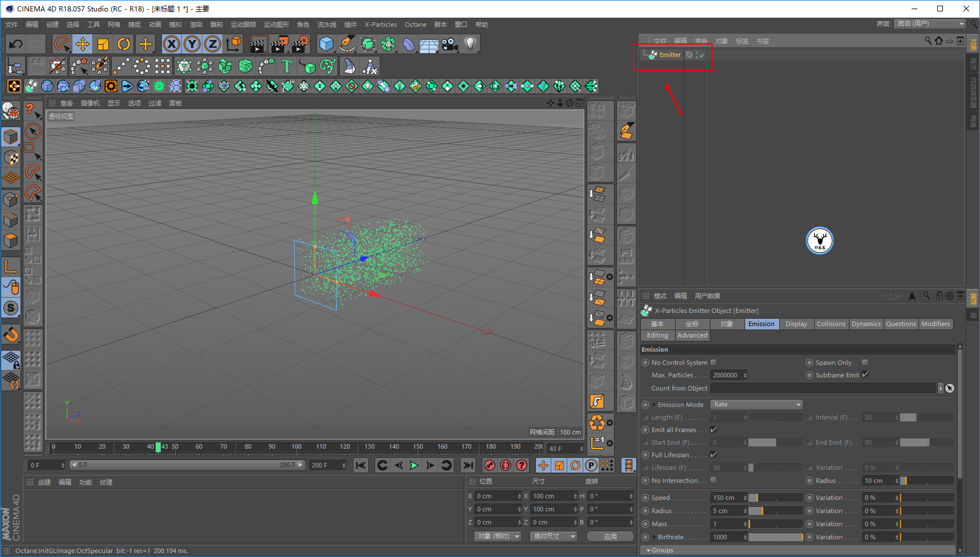The height and width of the screenshot is (557, 980).
Task: Click the Speed value stepper
Action: click(745, 498)
